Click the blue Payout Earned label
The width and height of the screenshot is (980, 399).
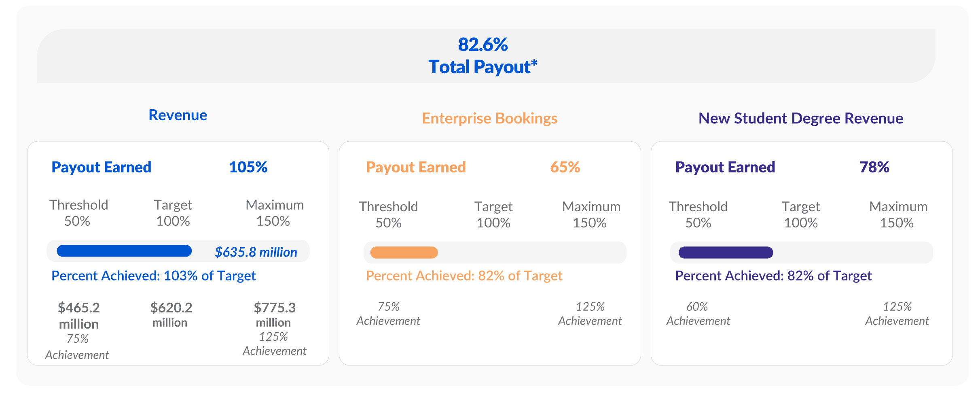pyautogui.click(x=101, y=167)
